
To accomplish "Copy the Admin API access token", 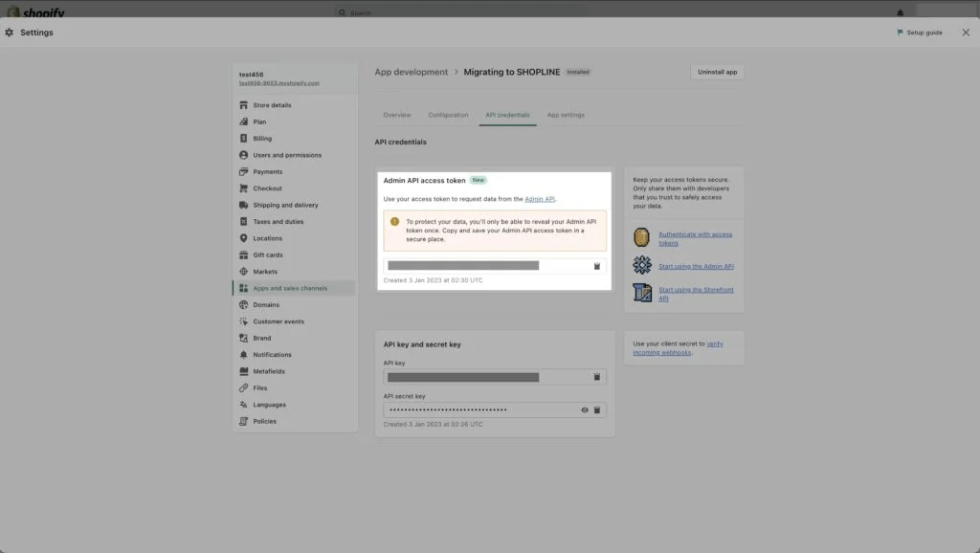I will (x=597, y=266).
